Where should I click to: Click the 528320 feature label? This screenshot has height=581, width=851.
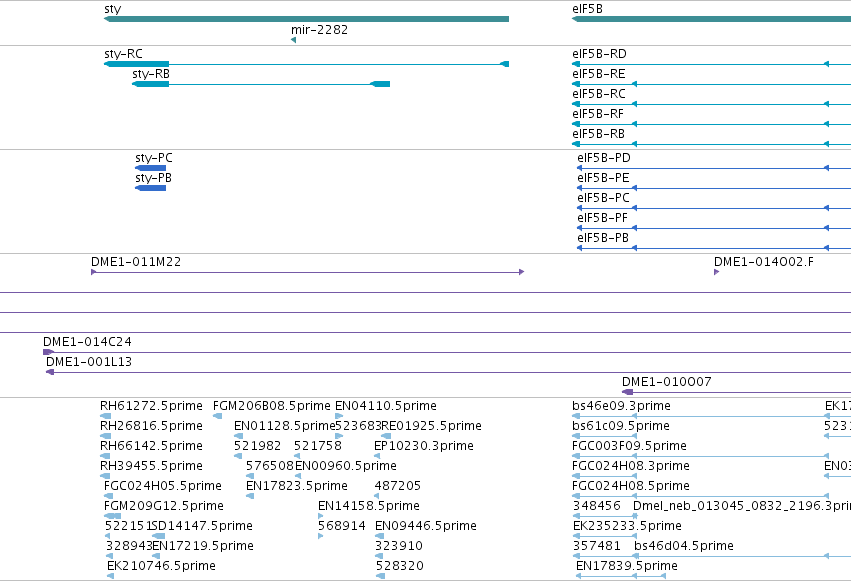[x=399, y=566]
